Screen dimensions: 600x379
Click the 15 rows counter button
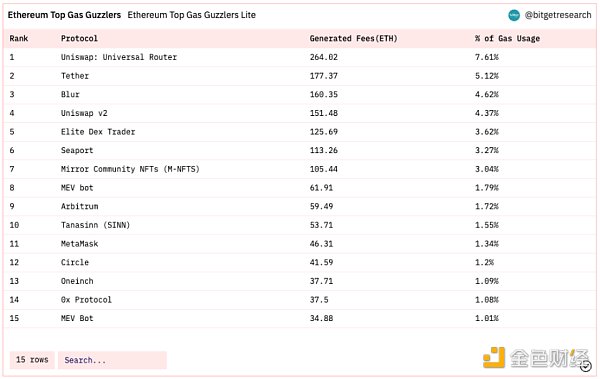click(x=32, y=360)
